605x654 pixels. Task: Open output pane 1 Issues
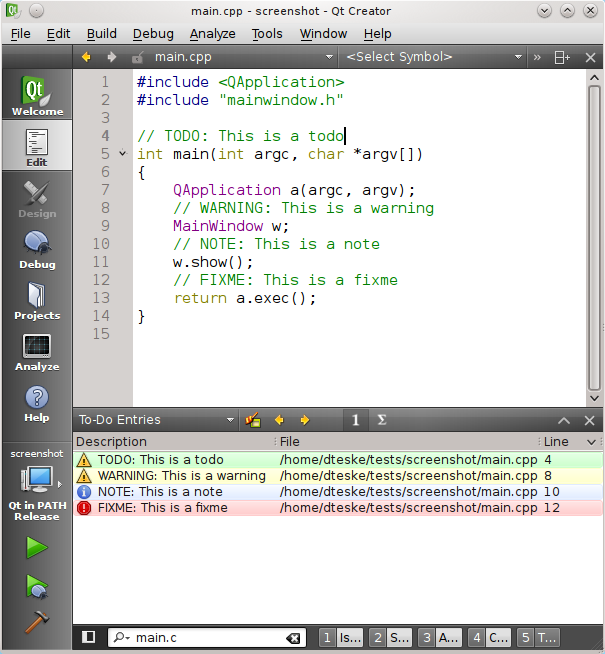pos(341,638)
